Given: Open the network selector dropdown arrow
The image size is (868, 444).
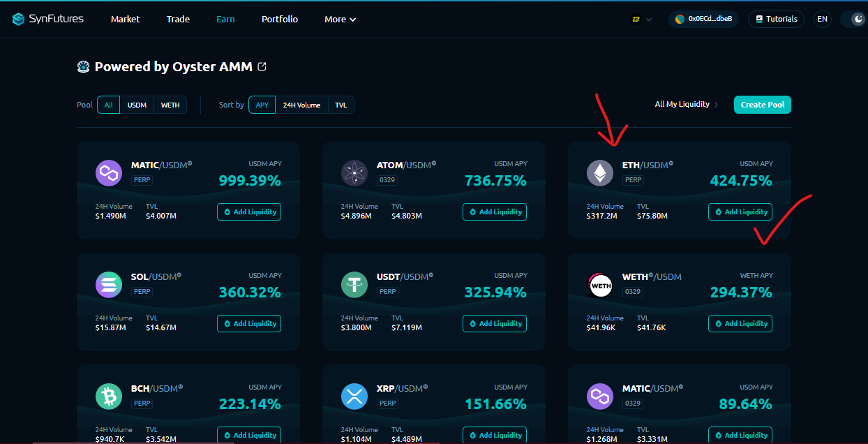Looking at the screenshot, I should pyautogui.click(x=650, y=20).
